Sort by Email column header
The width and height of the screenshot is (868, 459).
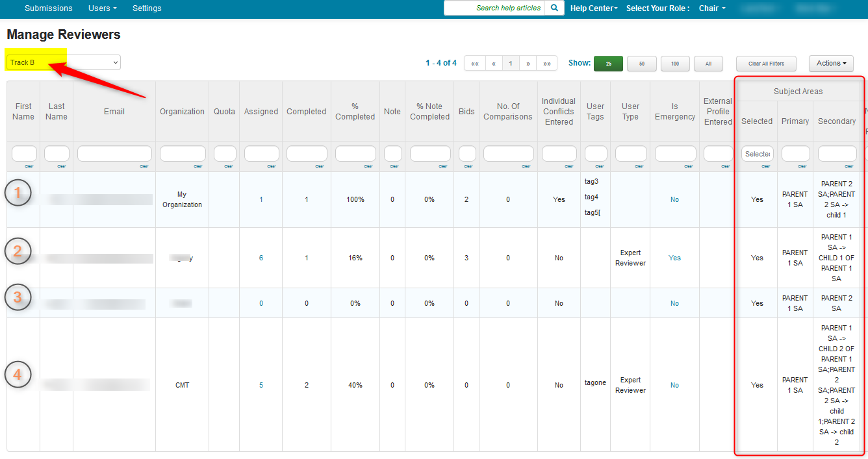(x=114, y=112)
